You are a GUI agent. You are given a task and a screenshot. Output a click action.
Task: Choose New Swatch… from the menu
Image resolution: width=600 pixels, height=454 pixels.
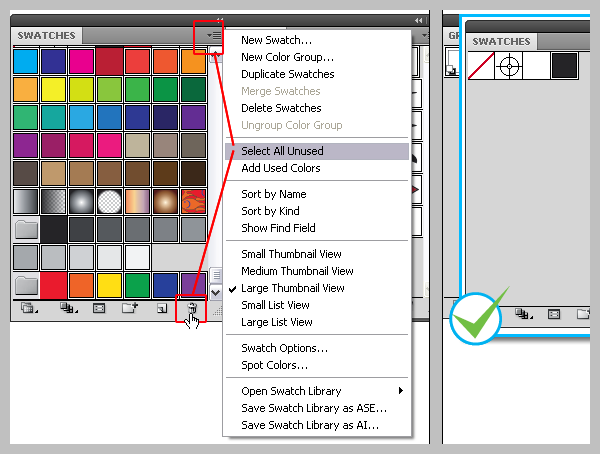point(276,40)
